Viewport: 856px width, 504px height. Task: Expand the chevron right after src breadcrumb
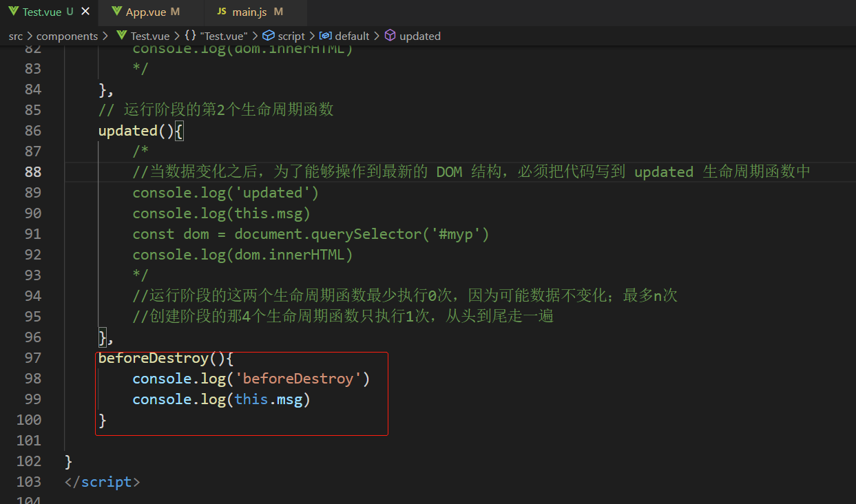(29, 36)
